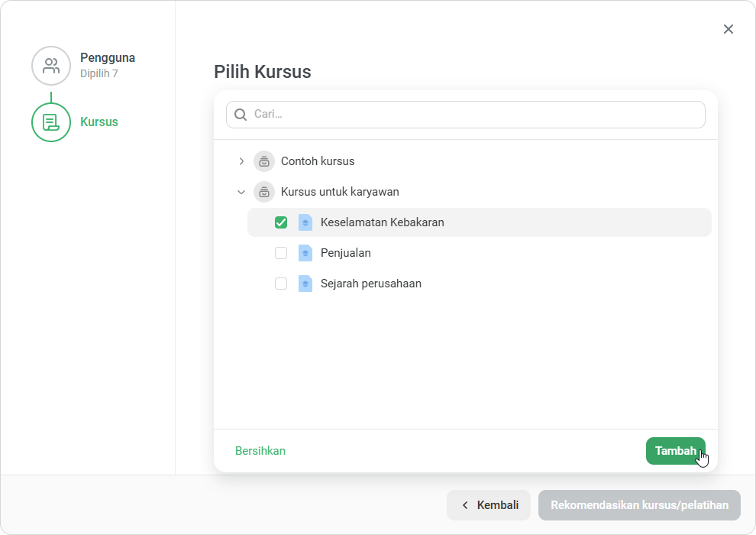Click the Penjualan course file icon
Image resolution: width=756 pixels, height=535 pixels.
[305, 253]
